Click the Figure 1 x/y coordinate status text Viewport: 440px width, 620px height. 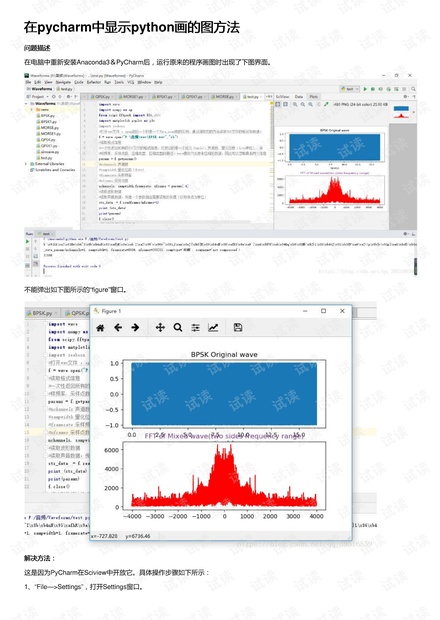coord(121,536)
